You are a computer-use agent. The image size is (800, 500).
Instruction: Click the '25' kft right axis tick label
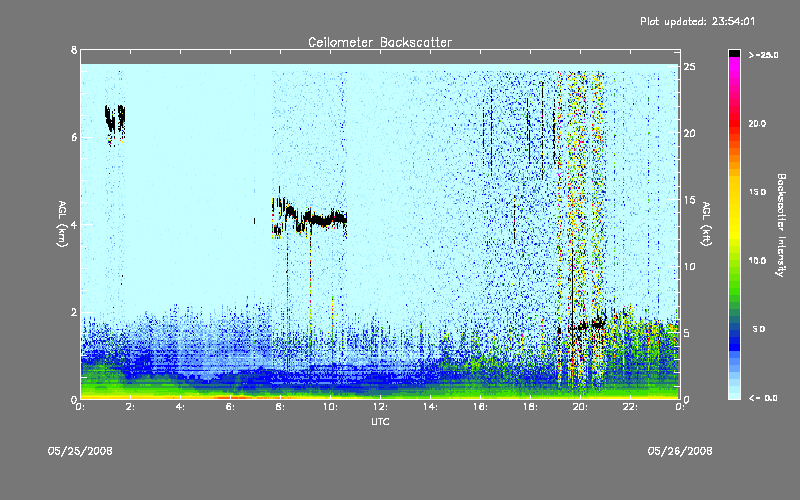tap(690, 67)
